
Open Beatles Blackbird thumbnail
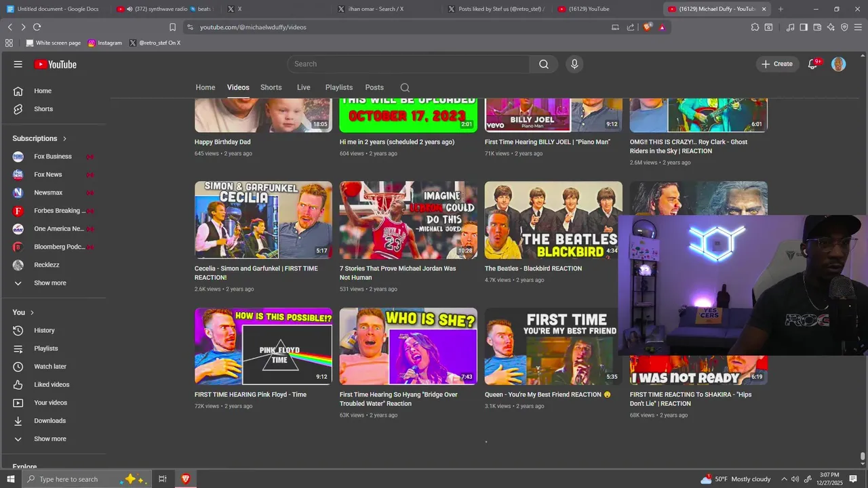(x=553, y=220)
